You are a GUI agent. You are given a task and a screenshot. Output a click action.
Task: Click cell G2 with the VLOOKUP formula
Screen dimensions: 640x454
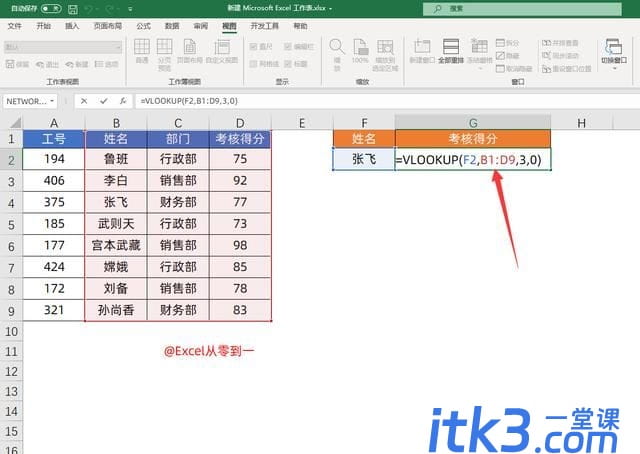coord(473,159)
